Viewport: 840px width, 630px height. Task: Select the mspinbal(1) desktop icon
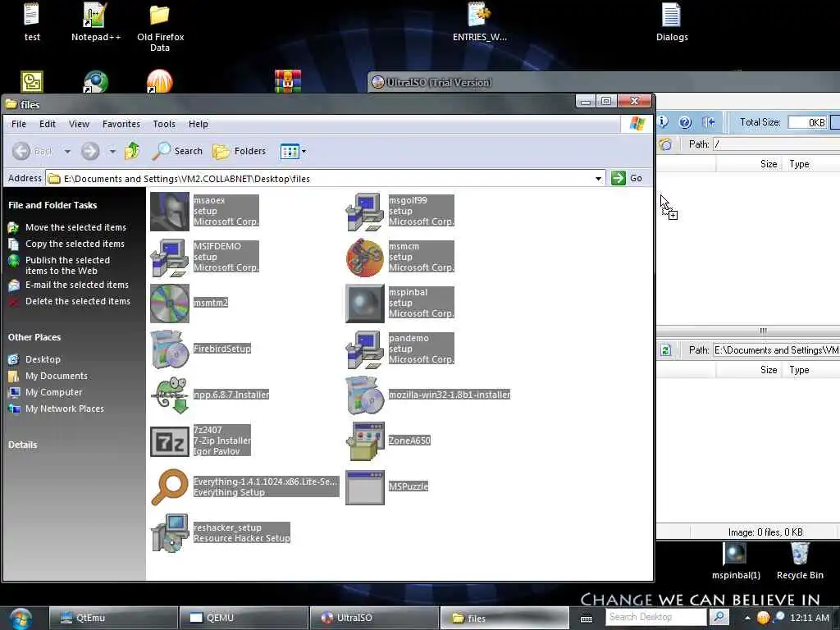736,561
